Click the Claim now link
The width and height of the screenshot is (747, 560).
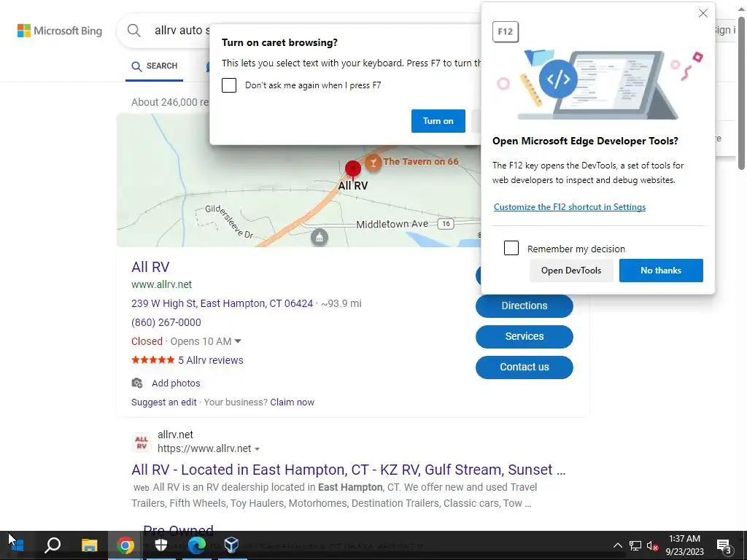point(292,402)
